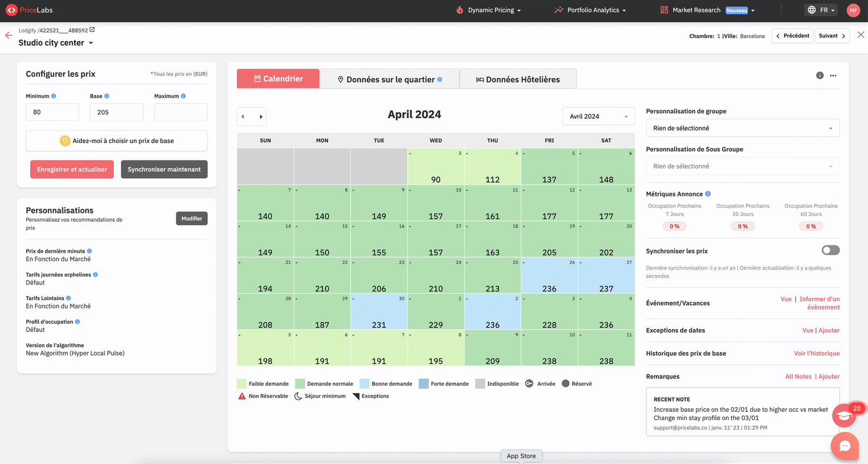Go to previous month arrow

pyautogui.click(x=243, y=117)
